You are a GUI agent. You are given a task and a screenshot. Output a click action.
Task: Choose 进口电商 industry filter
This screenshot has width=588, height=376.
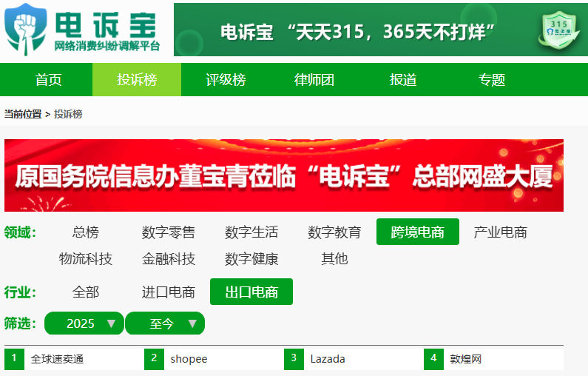click(169, 292)
